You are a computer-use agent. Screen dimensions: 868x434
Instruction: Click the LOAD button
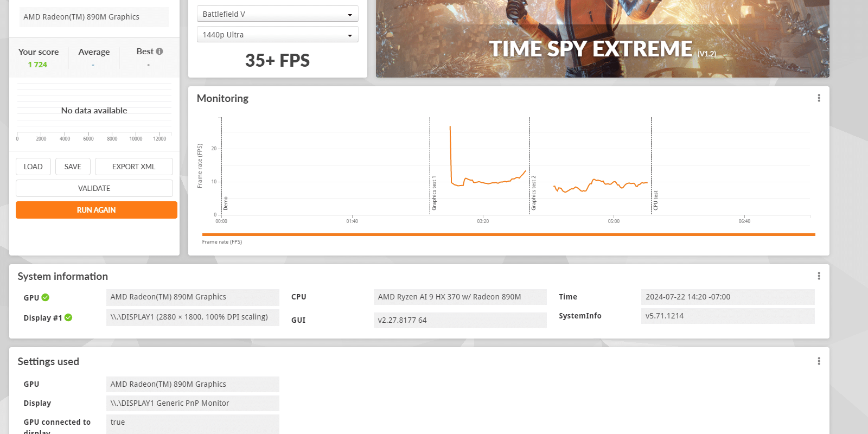(x=33, y=167)
